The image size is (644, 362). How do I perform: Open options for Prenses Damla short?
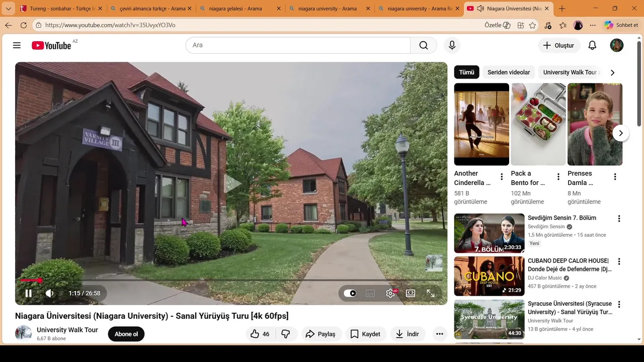[615, 177]
